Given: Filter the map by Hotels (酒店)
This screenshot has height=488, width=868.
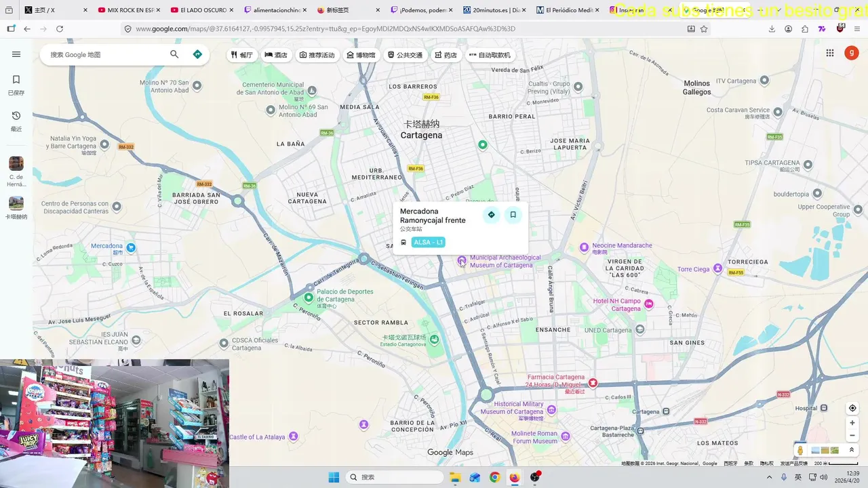Looking at the screenshot, I should click(276, 55).
